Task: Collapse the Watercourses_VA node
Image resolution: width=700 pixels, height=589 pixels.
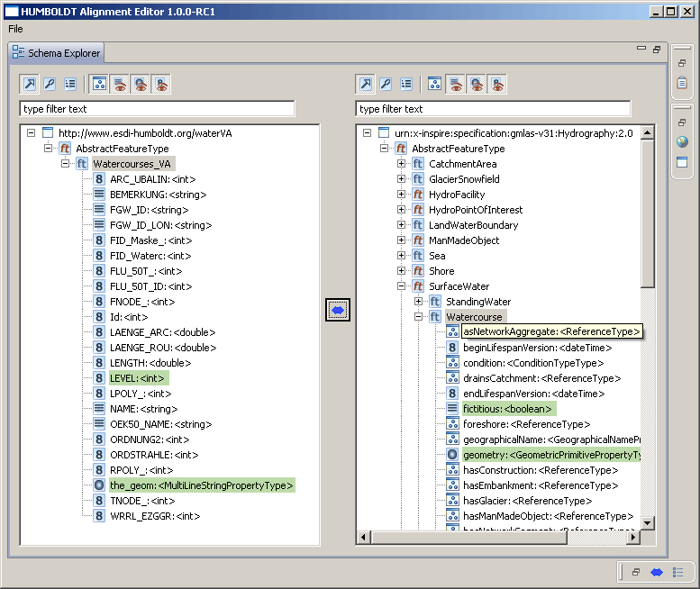Action: 65,164
